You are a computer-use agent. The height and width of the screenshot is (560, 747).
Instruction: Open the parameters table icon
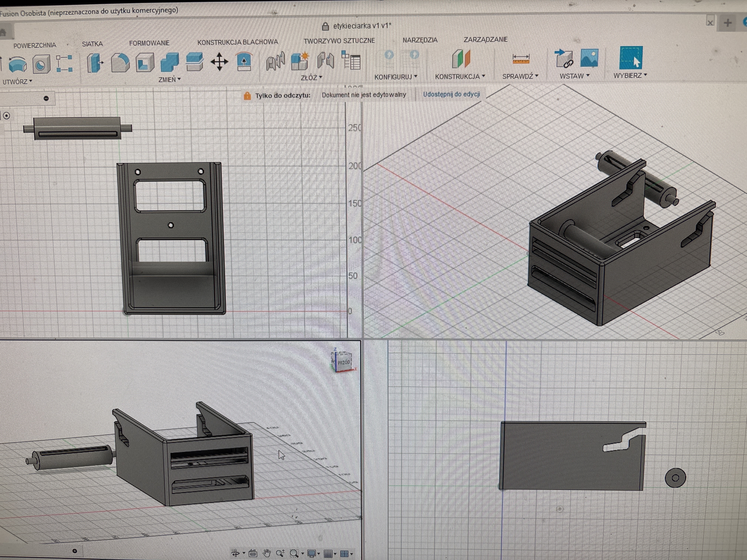tap(351, 60)
